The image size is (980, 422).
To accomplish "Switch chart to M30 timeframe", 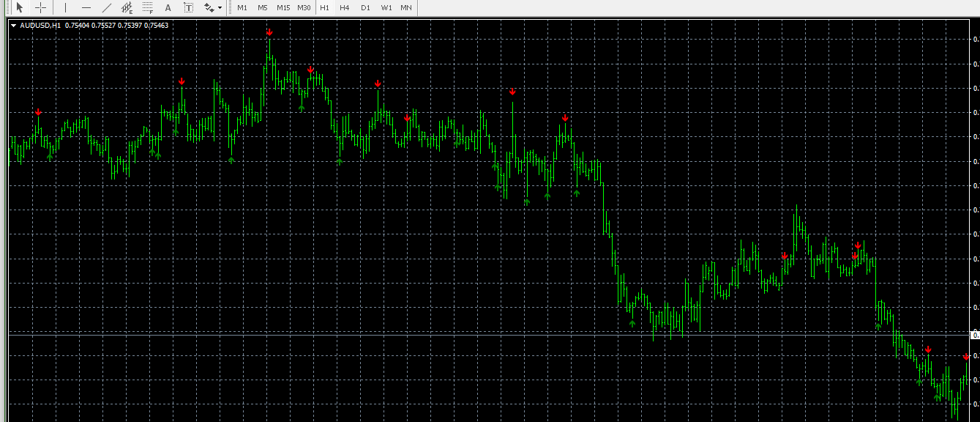I will click(304, 7).
